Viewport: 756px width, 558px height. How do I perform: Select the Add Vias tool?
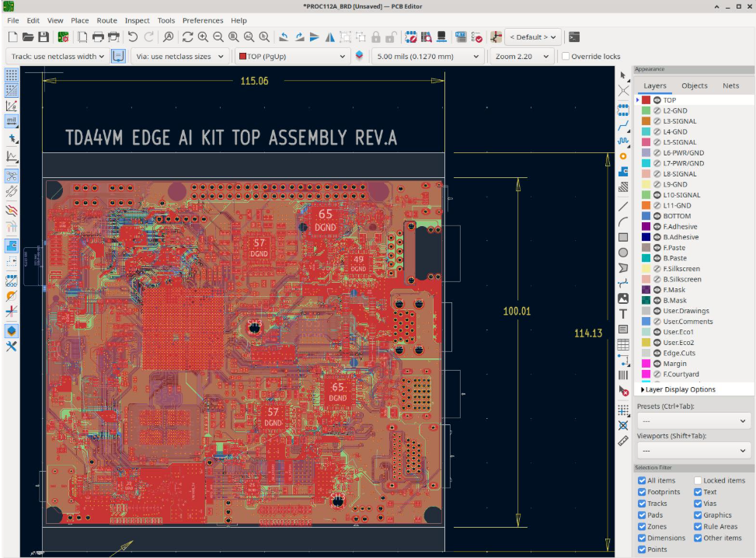[x=623, y=156]
